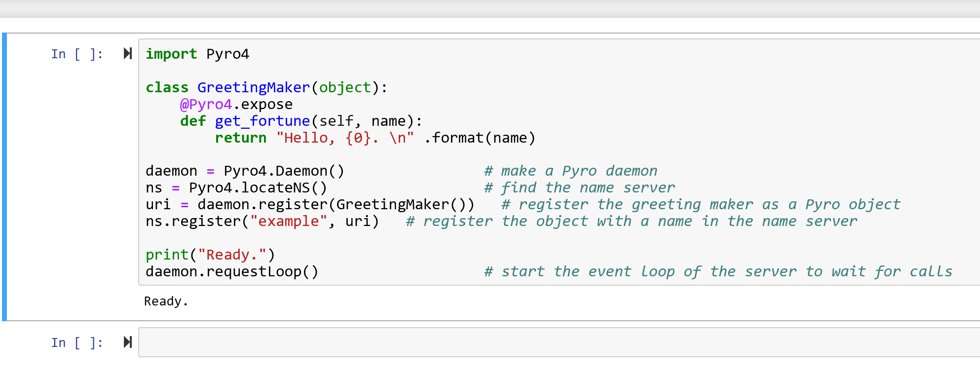The height and width of the screenshot is (377, 980).
Task: Click the 'class GreetingMaker(object):' line
Action: 267,87
